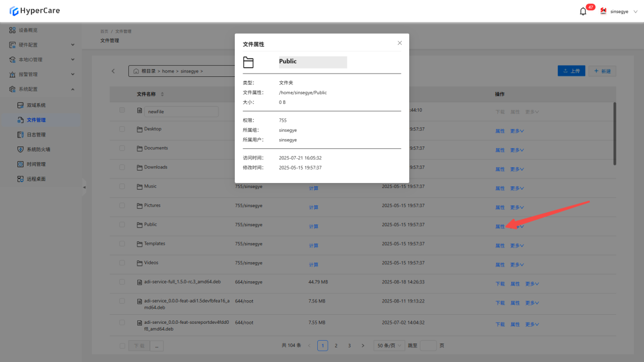Screen dimensions: 644x362
Task: Check the Desktop row checkbox
Action: 122,129
